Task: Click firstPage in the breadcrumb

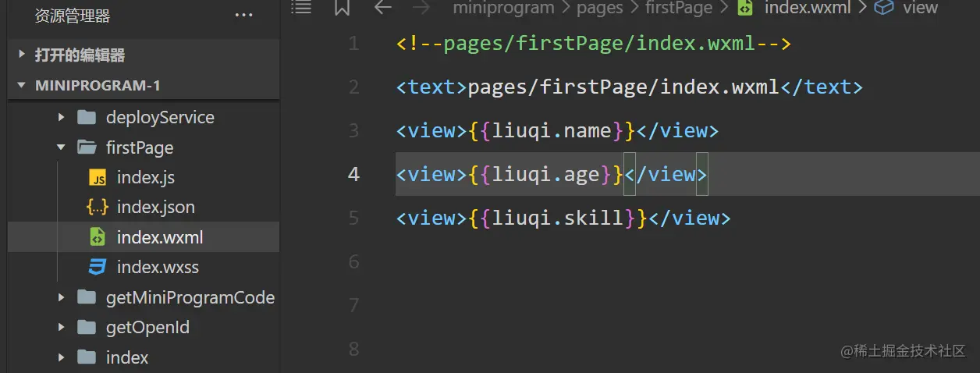Action: tap(679, 7)
